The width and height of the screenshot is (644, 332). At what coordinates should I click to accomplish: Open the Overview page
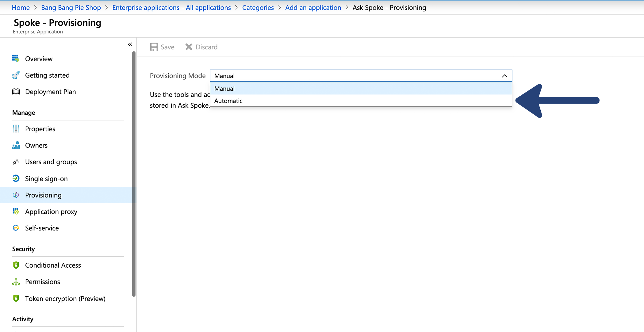point(39,59)
